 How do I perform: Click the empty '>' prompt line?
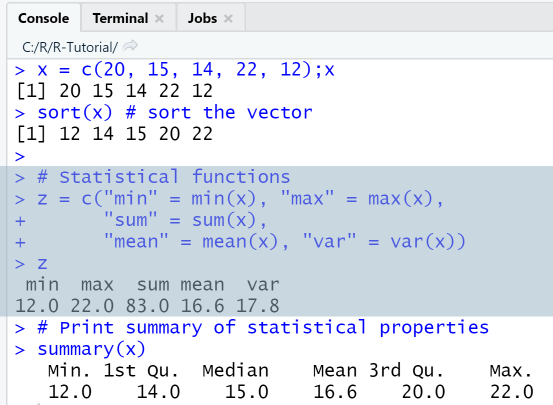tap(20, 156)
